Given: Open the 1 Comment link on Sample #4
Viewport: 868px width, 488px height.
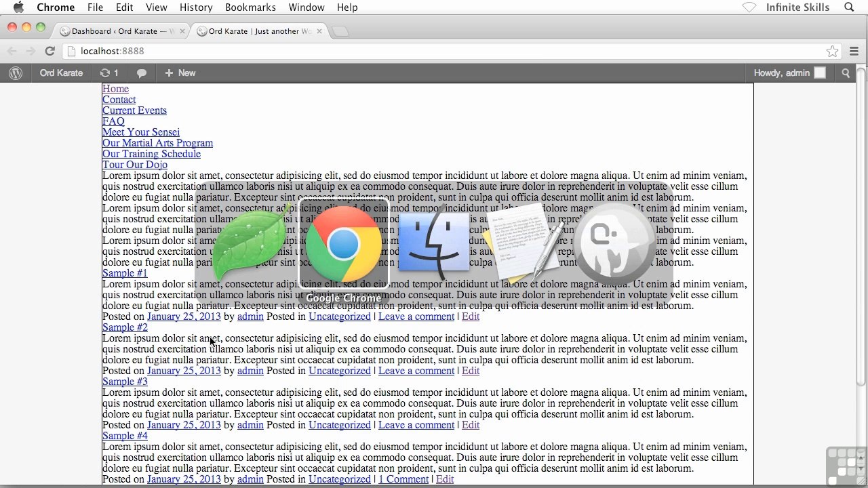Looking at the screenshot, I should point(403,479).
